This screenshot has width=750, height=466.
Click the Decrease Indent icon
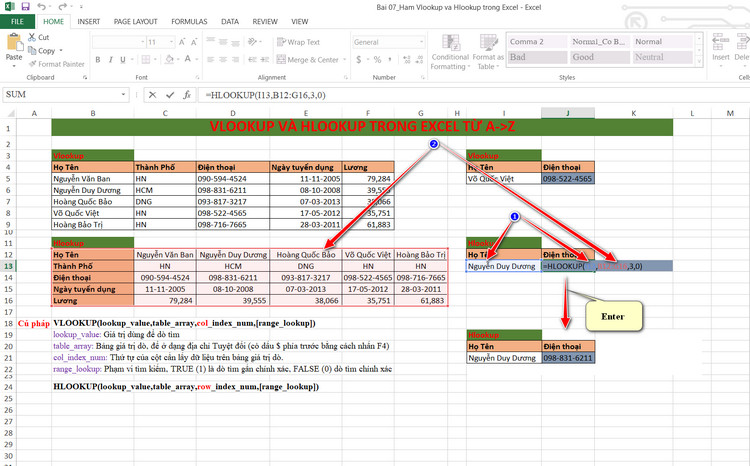pyautogui.click(x=252, y=59)
